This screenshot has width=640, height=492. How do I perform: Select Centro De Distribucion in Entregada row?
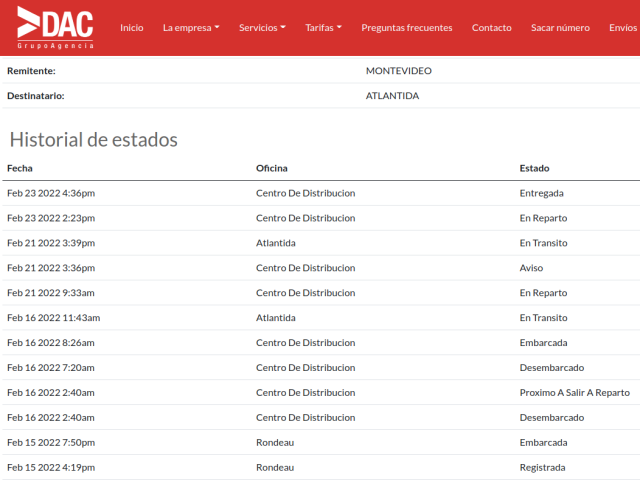(x=305, y=193)
